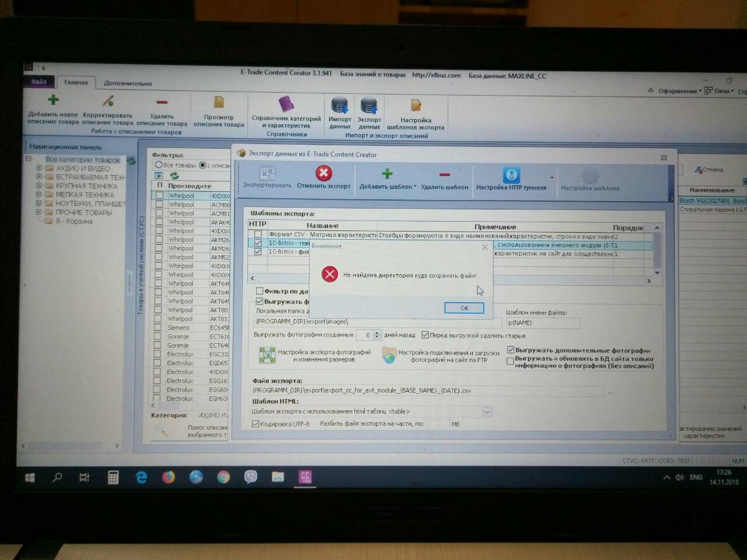Enable Выгружать и обновлять в БД checkbox
Viewport: 747px width, 560px height.
510,362
